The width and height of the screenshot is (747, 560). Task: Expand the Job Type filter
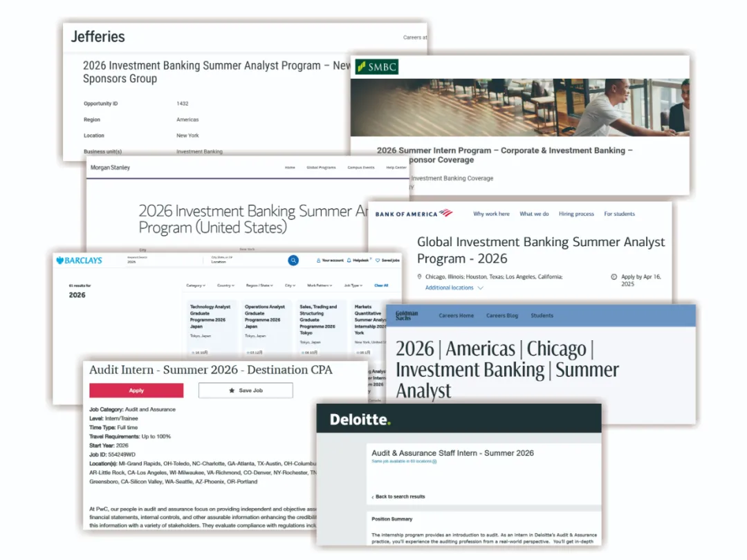(x=353, y=286)
